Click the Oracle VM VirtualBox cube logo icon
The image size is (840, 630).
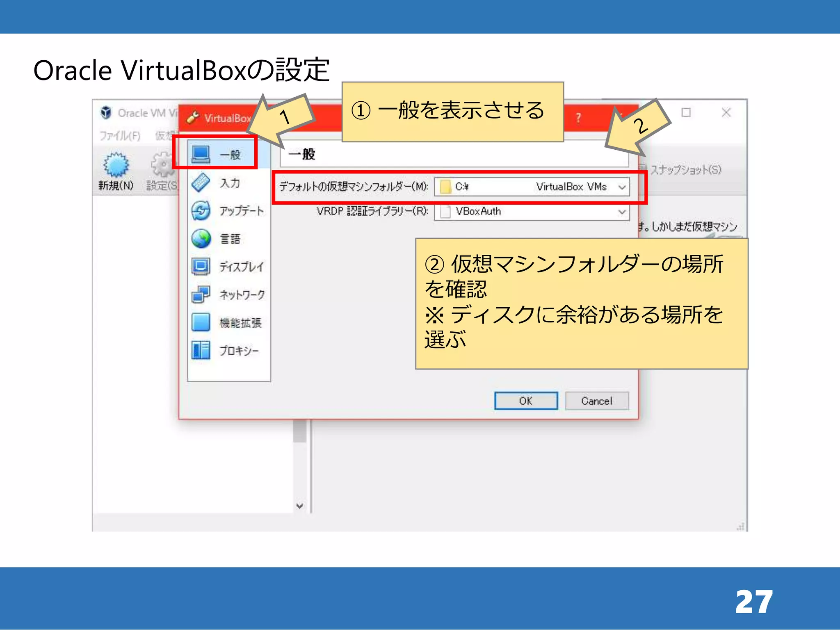coord(106,112)
